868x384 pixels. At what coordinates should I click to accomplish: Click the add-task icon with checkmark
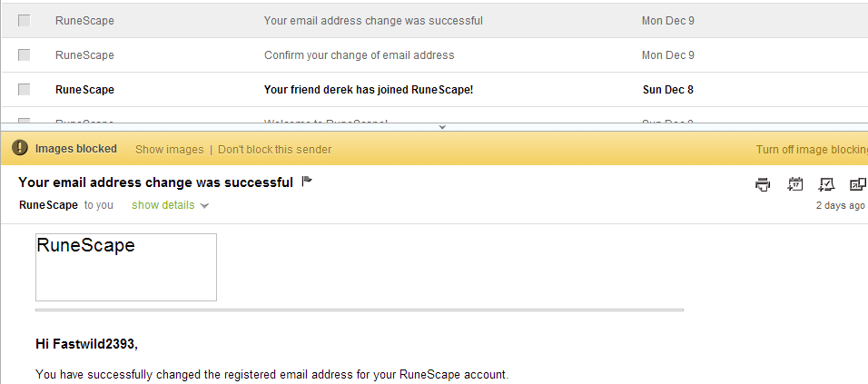click(x=826, y=184)
